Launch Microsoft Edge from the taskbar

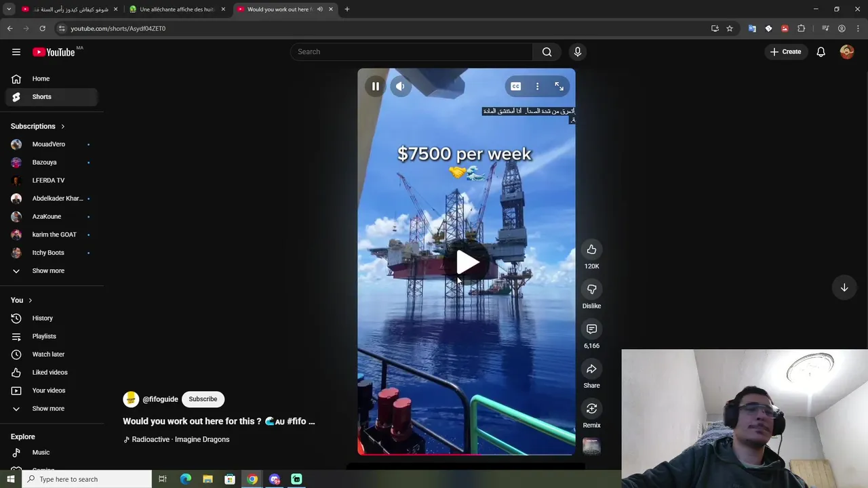[185, 479]
